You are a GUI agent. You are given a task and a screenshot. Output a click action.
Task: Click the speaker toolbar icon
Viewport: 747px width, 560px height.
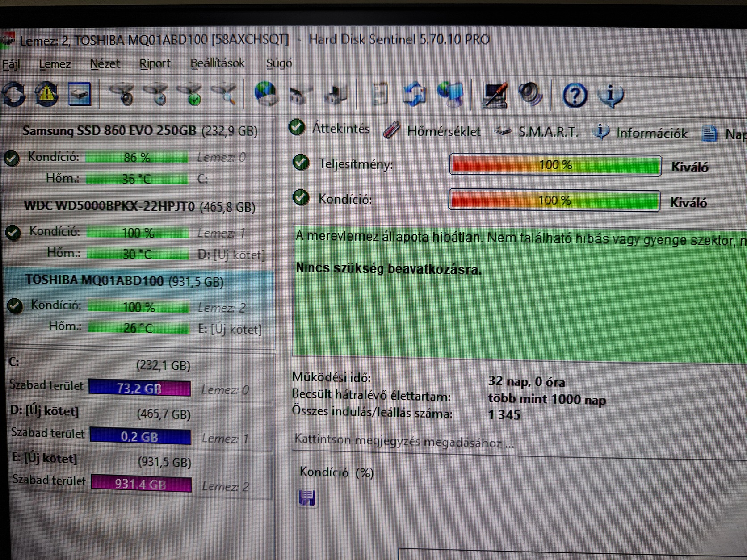click(x=530, y=95)
